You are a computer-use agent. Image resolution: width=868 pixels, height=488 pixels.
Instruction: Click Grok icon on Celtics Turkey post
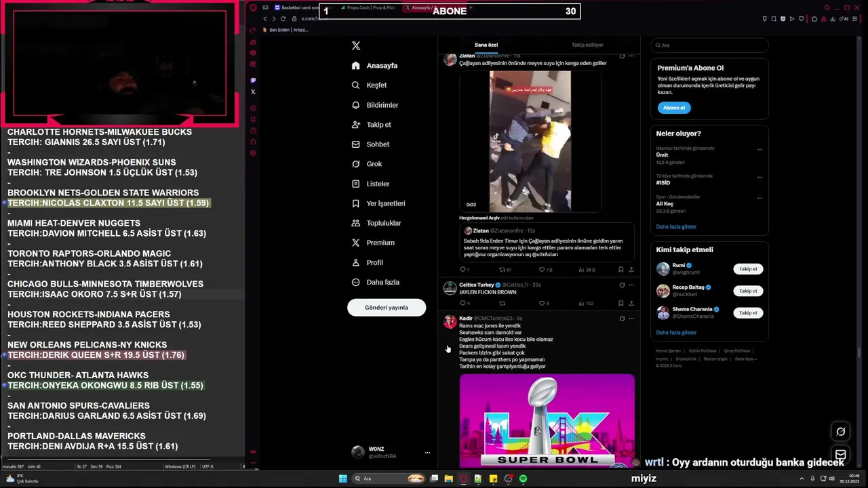coord(622,285)
